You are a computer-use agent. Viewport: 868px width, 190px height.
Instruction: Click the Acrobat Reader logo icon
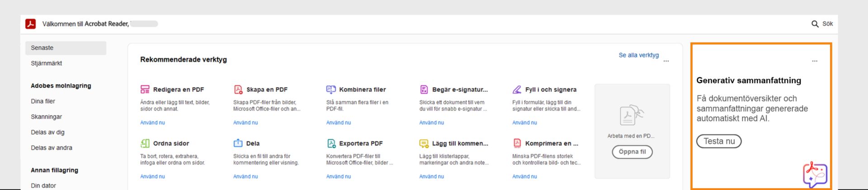point(31,24)
